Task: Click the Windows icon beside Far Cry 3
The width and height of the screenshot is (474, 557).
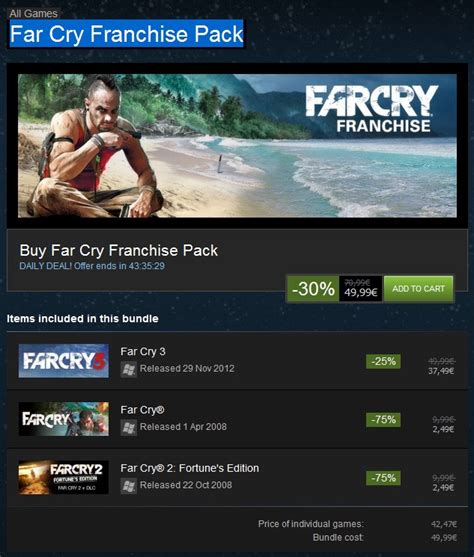Action: [x=129, y=369]
